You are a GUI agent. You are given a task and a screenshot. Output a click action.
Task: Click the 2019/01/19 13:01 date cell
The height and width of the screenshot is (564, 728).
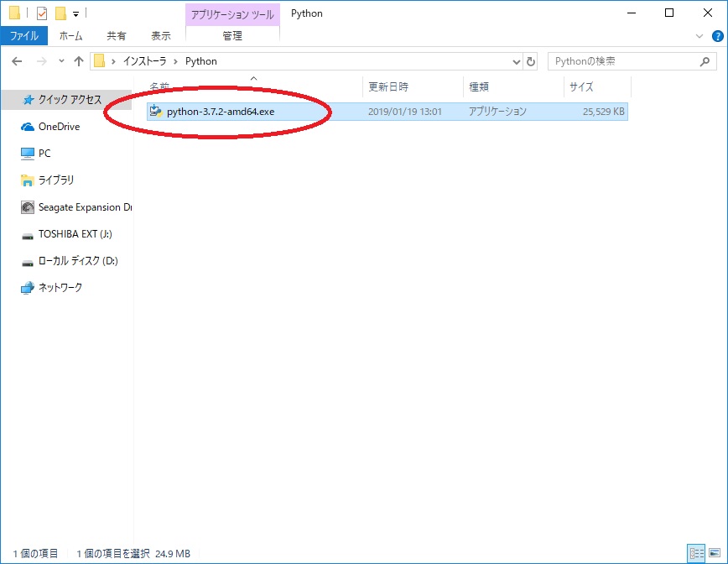click(405, 112)
